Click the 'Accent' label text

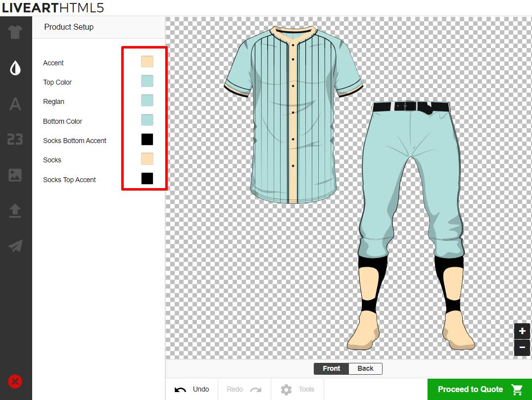point(53,63)
